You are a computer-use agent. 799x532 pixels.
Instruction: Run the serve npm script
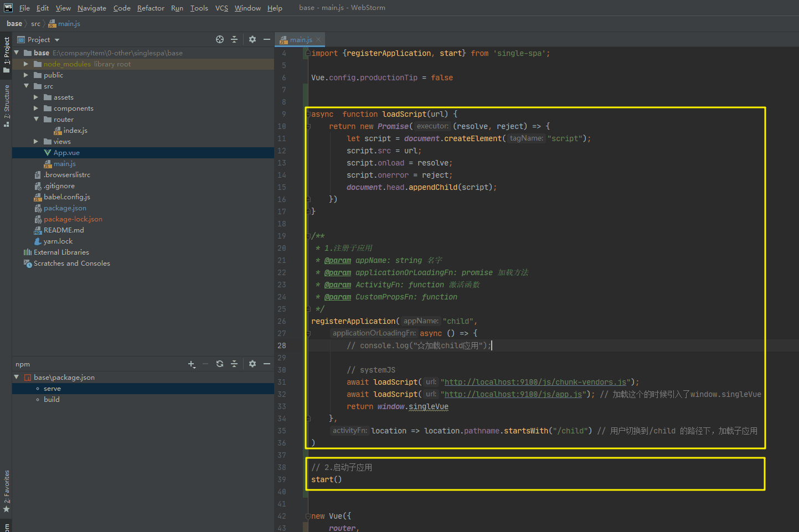(x=52, y=389)
